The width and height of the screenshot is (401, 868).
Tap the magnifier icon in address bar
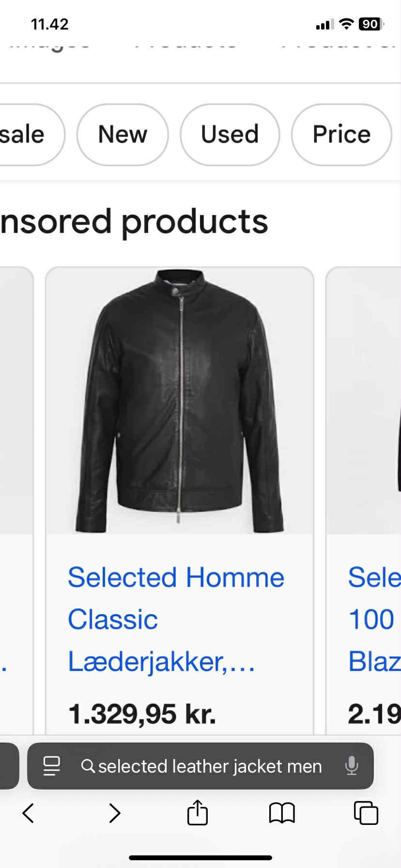[88, 766]
